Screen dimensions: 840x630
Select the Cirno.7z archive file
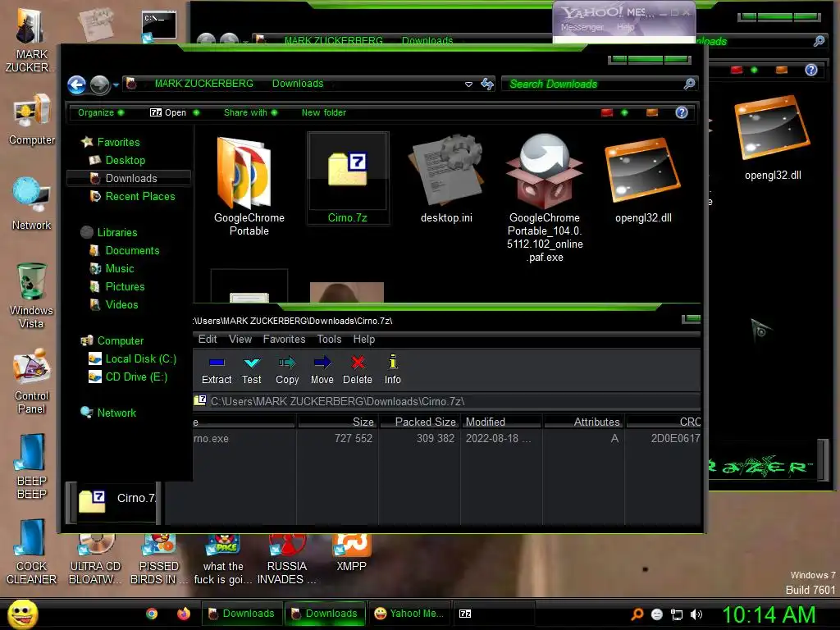(x=348, y=179)
